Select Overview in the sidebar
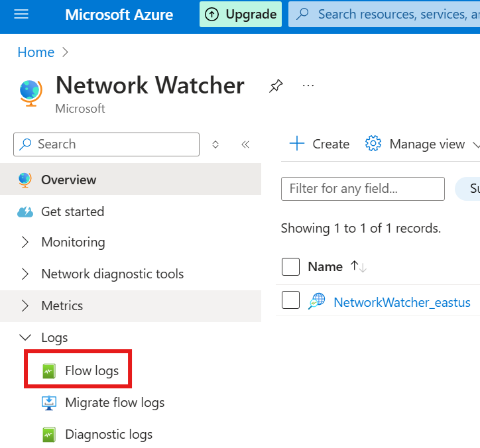This screenshot has width=480, height=448. click(x=131, y=180)
